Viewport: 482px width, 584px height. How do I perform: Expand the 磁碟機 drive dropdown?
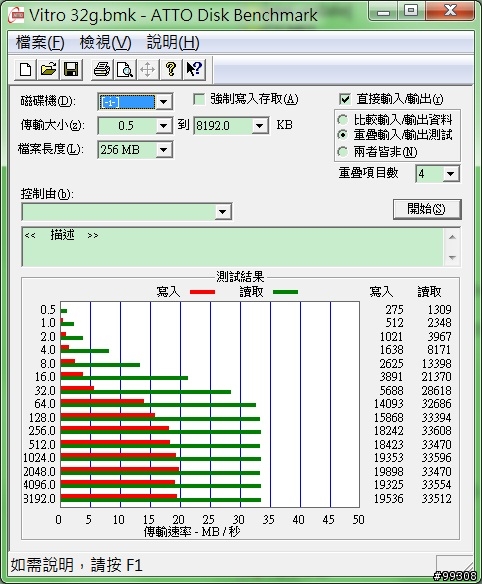tap(164, 102)
